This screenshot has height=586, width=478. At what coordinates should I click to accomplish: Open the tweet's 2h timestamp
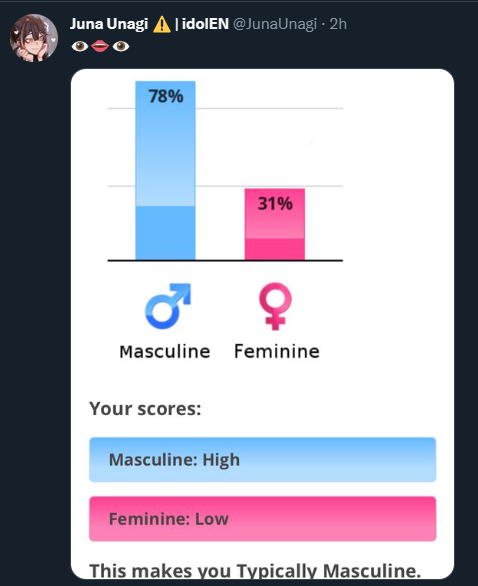click(338, 24)
